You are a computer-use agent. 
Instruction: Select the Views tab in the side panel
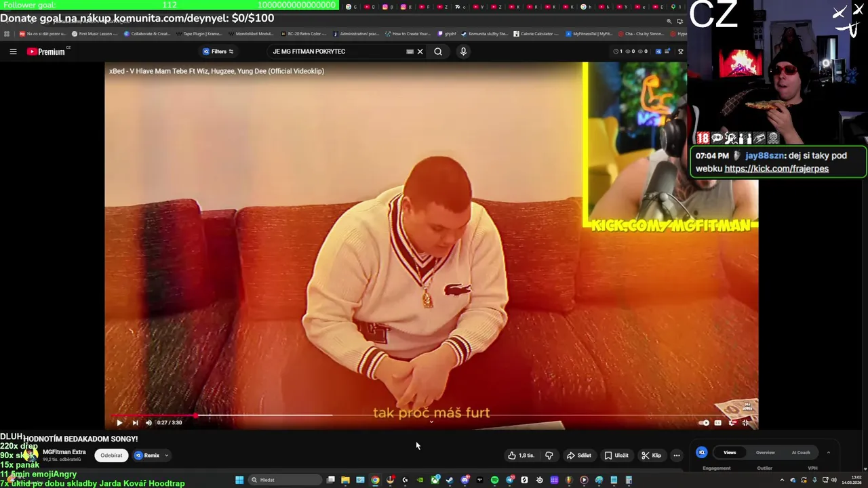click(x=730, y=452)
